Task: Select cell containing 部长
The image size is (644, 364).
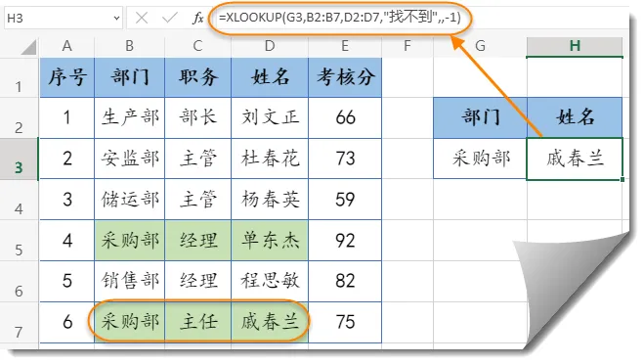Action: tap(197, 117)
